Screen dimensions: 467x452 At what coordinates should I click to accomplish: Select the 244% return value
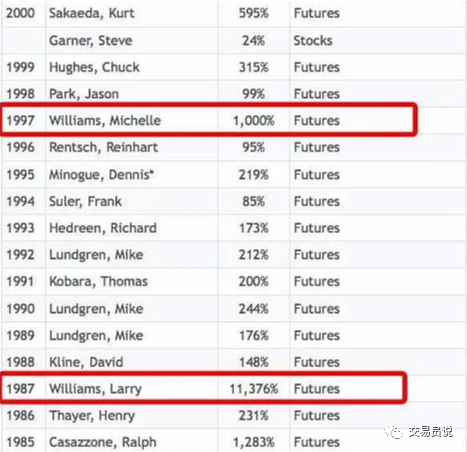click(254, 309)
